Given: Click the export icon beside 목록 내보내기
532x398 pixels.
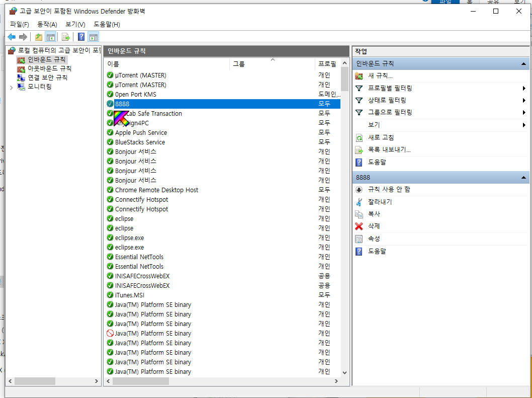Looking at the screenshot, I should 359,150.
